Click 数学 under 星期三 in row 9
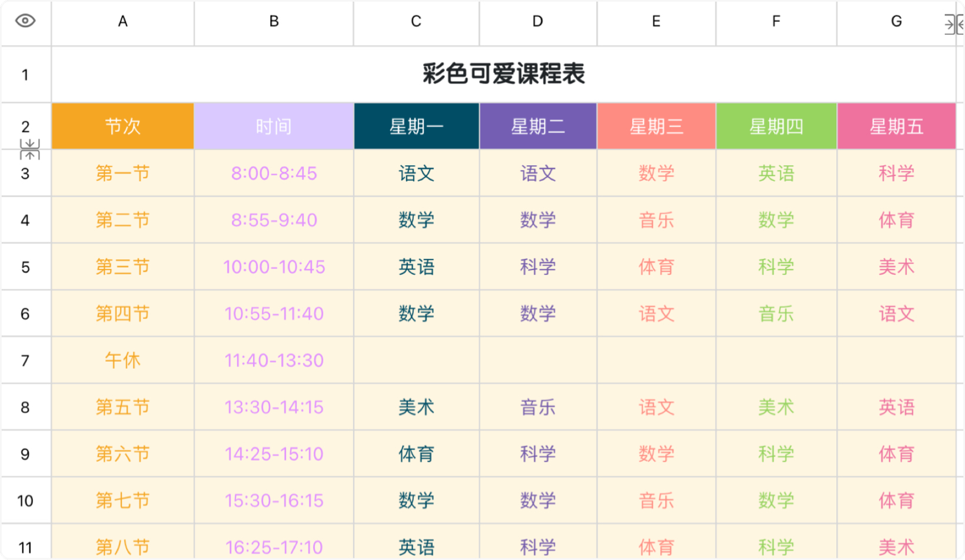The width and height of the screenshot is (965, 560). (x=656, y=454)
